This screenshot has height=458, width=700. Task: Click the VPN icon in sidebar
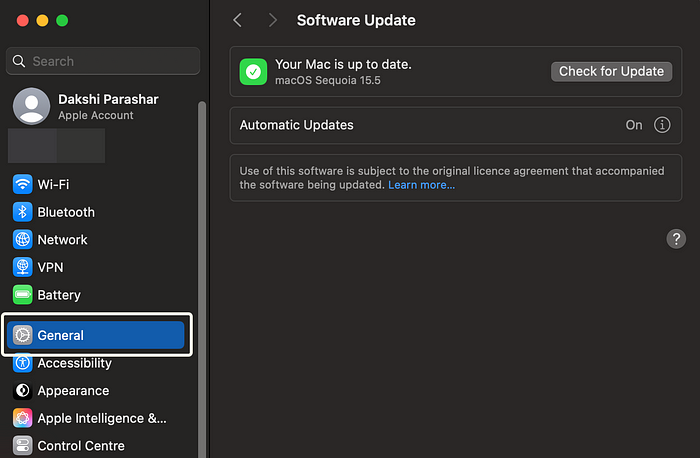(x=22, y=267)
